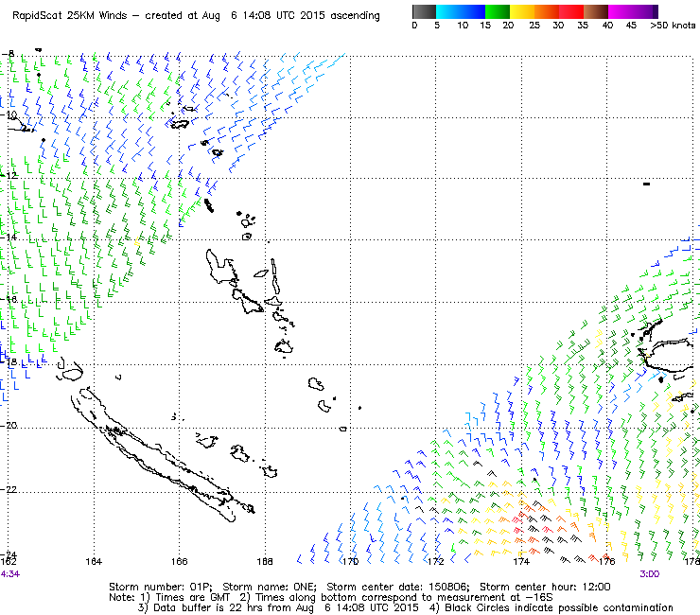Click the gray 0-5 knots legend swatch
Screen dimensions: 700x615
424,11
